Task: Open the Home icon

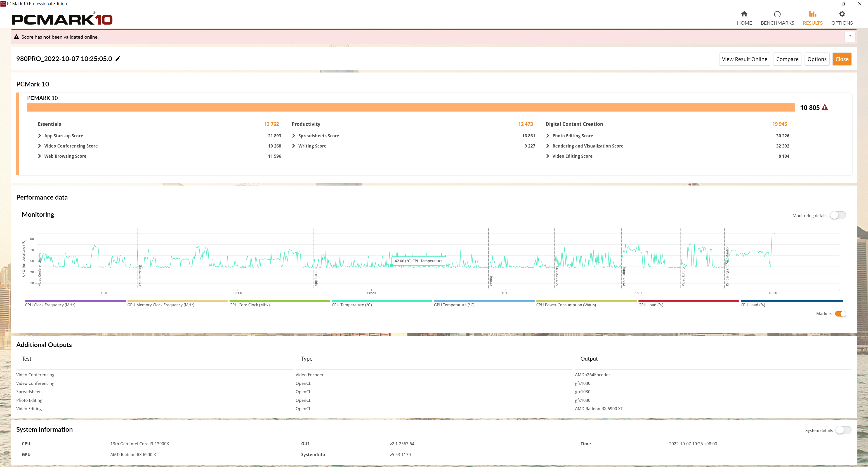Action: point(744,14)
